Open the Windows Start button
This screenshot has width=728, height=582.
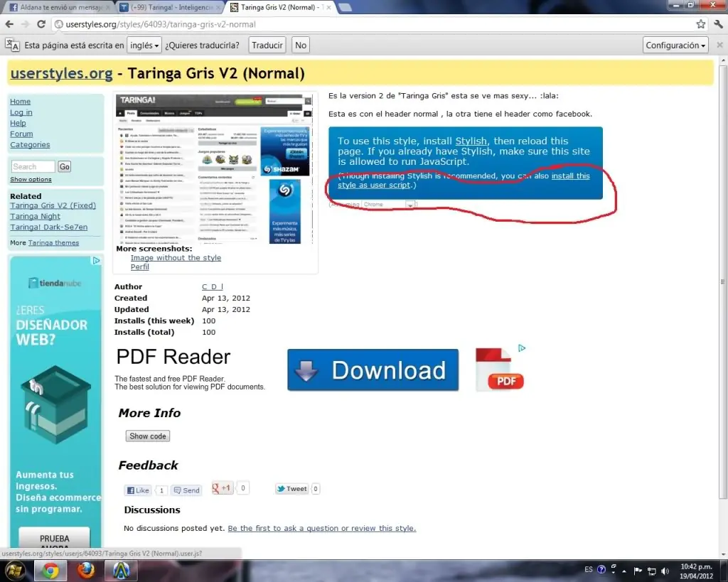[14, 571]
